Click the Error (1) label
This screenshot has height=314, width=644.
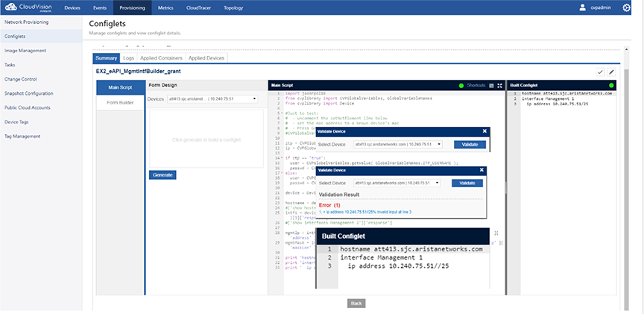(x=329, y=204)
